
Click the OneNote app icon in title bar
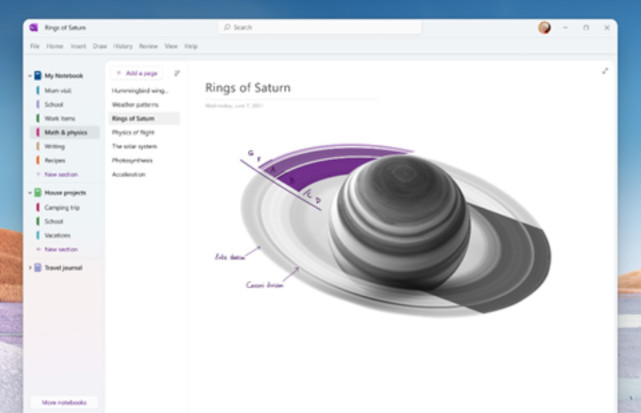tap(34, 28)
